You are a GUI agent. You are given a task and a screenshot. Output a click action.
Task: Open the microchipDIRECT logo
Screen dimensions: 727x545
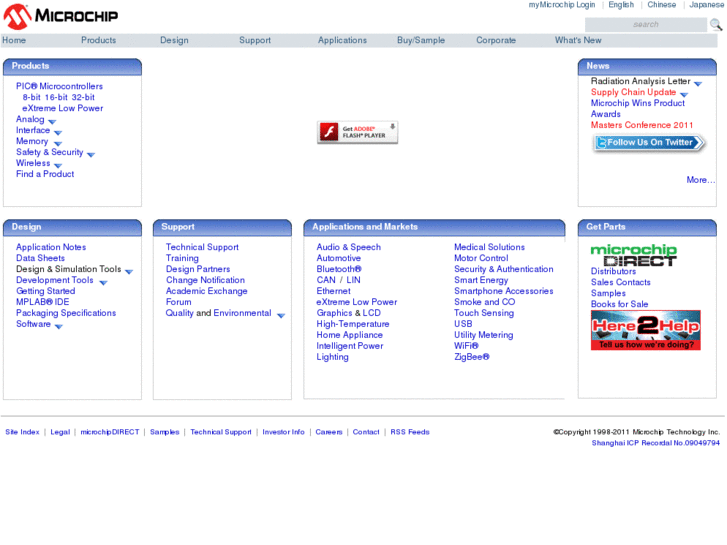coord(633,255)
